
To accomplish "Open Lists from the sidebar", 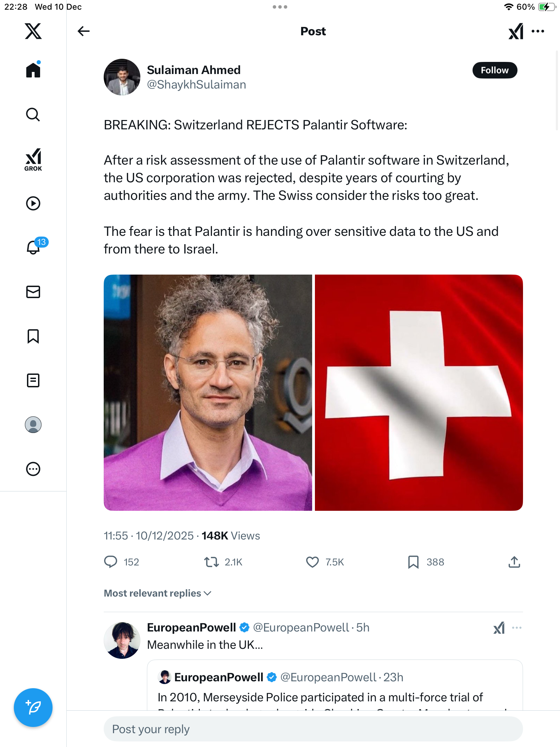I will (33, 380).
